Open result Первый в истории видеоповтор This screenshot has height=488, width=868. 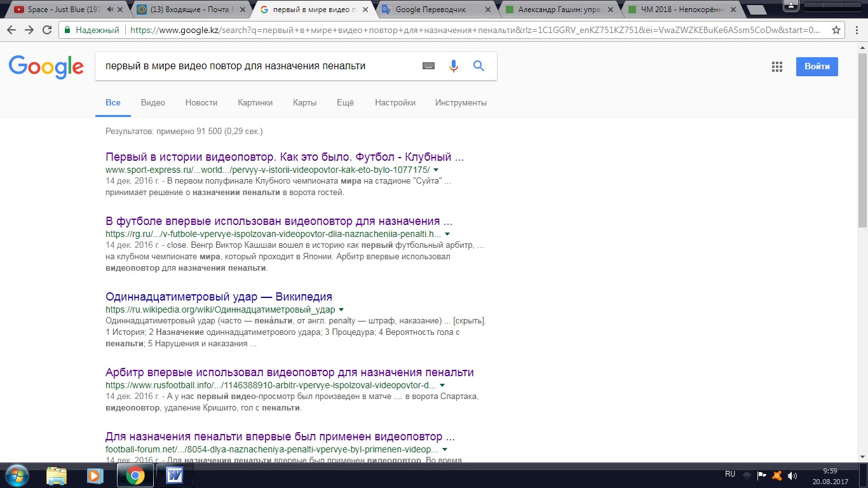click(x=285, y=157)
